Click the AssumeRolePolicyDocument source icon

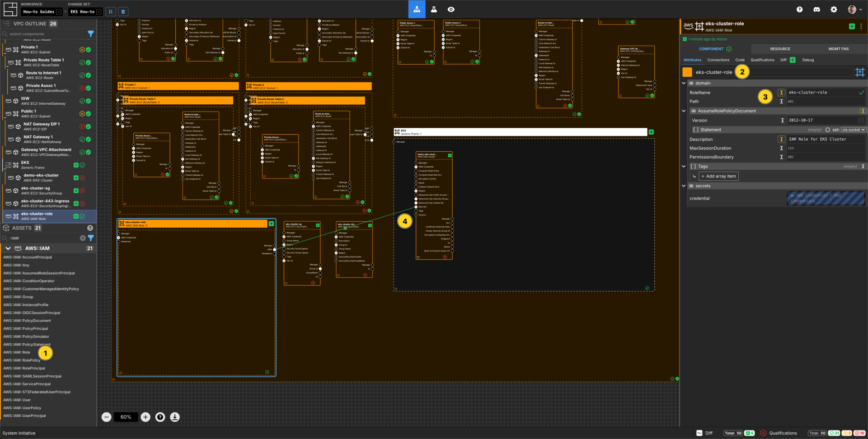click(863, 111)
